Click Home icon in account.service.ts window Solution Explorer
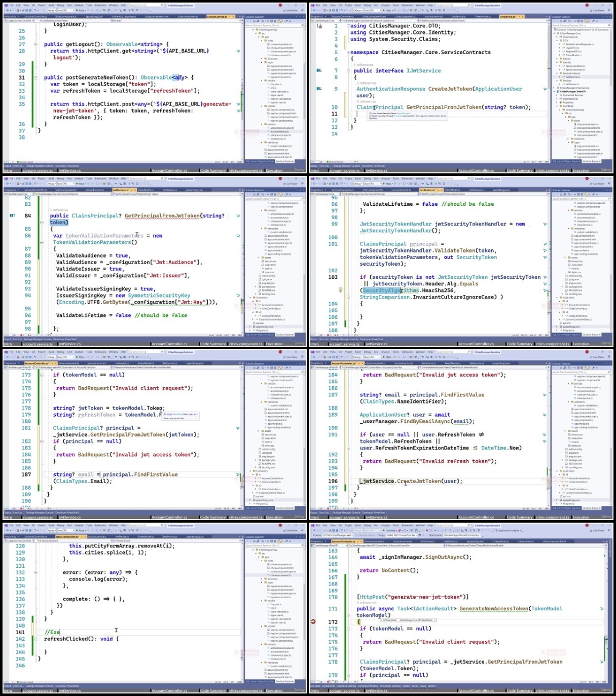The image size is (616, 696). pos(255,21)
